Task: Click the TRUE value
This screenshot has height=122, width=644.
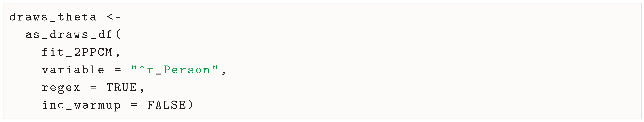Action: pos(122,88)
